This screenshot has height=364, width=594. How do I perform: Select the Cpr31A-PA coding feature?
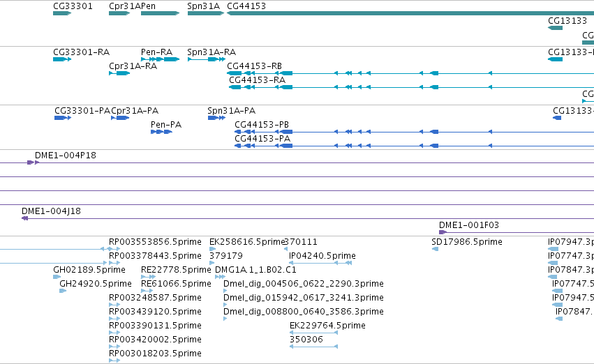pyautogui.click(x=121, y=118)
